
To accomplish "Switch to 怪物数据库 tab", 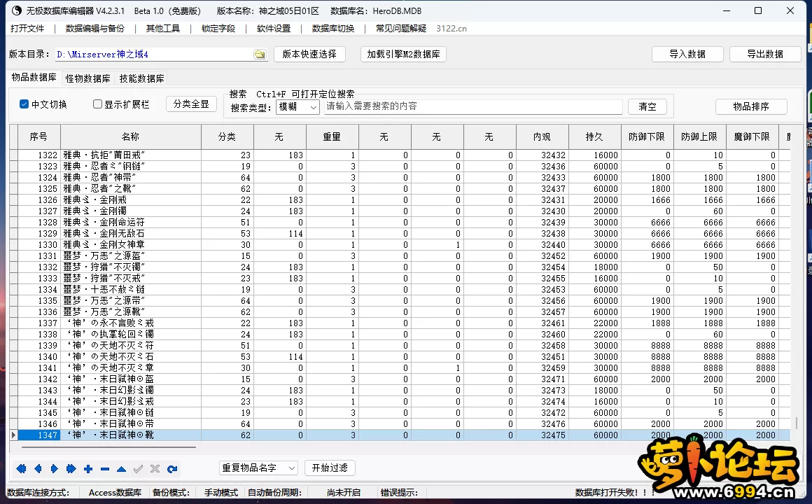I will click(x=88, y=78).
